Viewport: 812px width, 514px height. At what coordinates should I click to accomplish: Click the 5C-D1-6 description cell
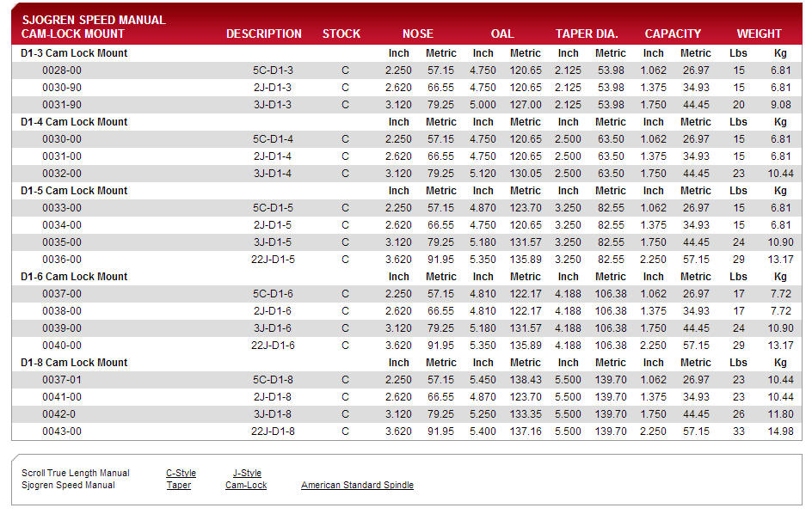[x=273, y=294]
